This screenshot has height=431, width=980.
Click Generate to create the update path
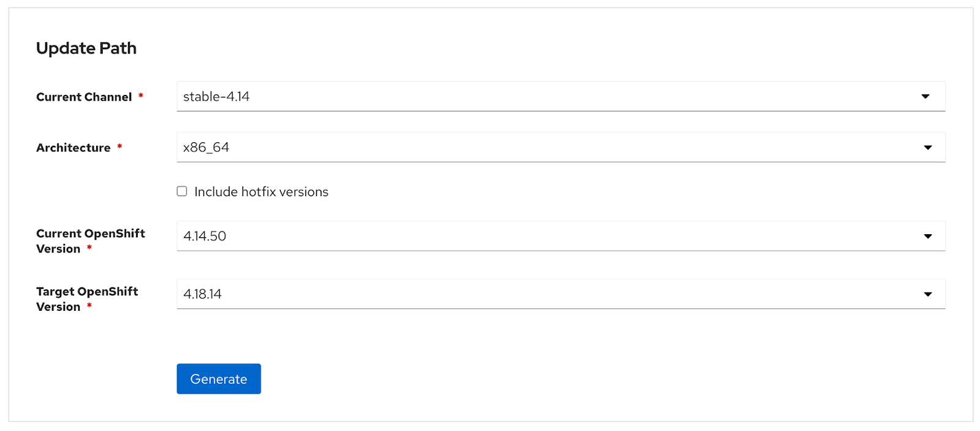pos(219,378)
